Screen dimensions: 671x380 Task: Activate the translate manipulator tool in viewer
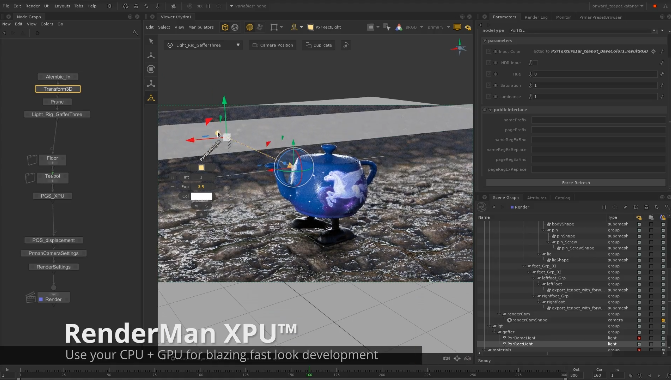tap(151, 55)
